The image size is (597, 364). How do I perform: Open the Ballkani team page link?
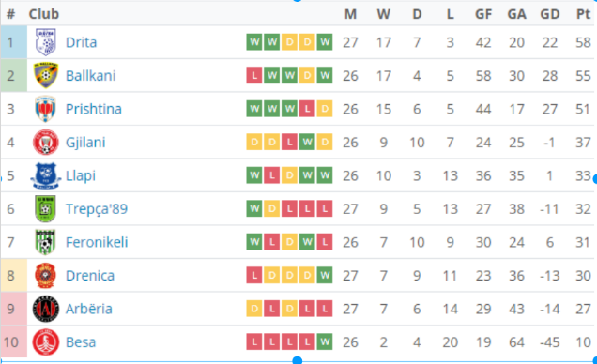pos(91,76)
